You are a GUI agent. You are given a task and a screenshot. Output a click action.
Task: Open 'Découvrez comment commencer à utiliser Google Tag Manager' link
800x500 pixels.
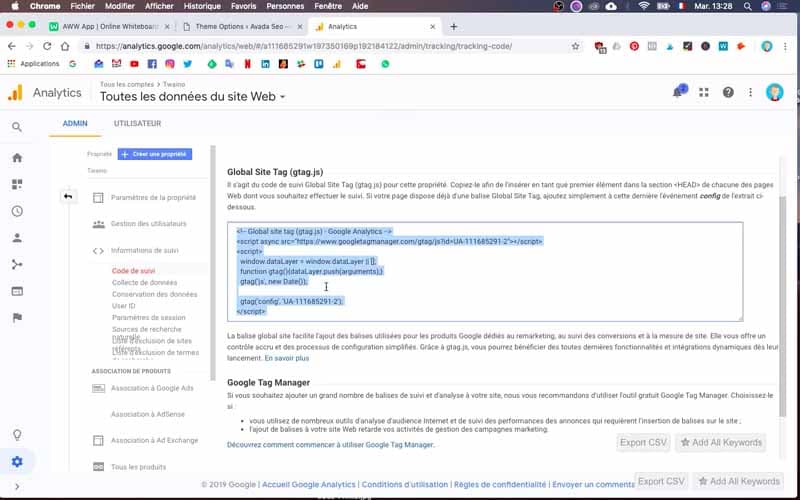[330, 445]
